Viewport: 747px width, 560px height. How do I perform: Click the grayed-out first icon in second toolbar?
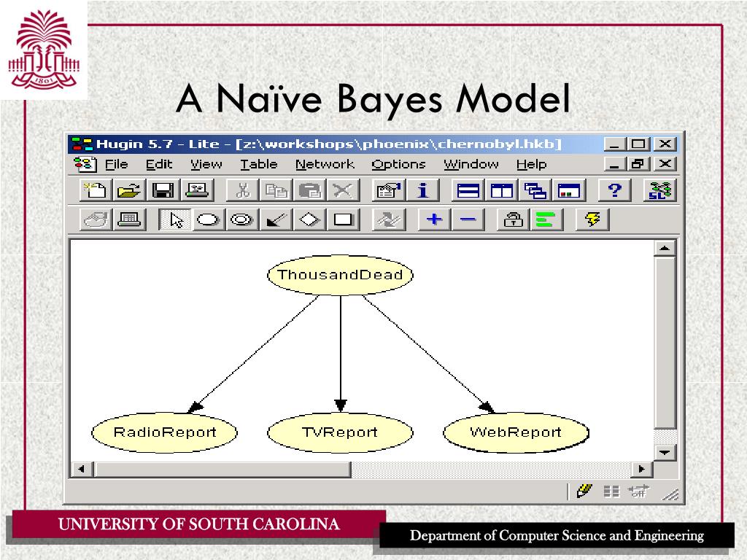(96, 219)
